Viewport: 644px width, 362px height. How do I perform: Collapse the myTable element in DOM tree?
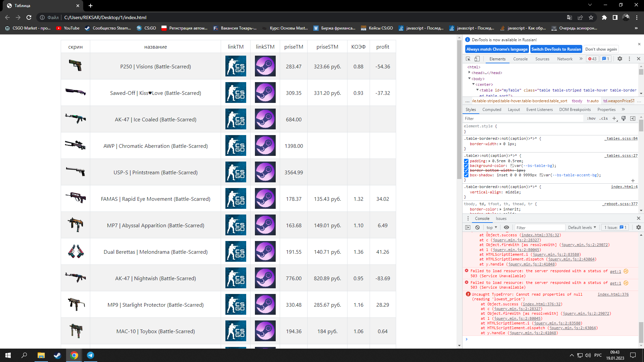point(477,90)
